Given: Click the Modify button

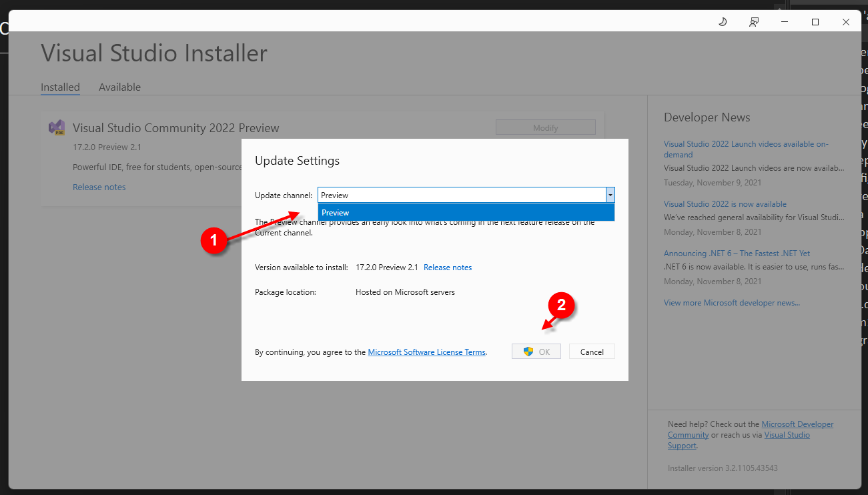Looking at the screenshot, I should click(x=545, y=127).
